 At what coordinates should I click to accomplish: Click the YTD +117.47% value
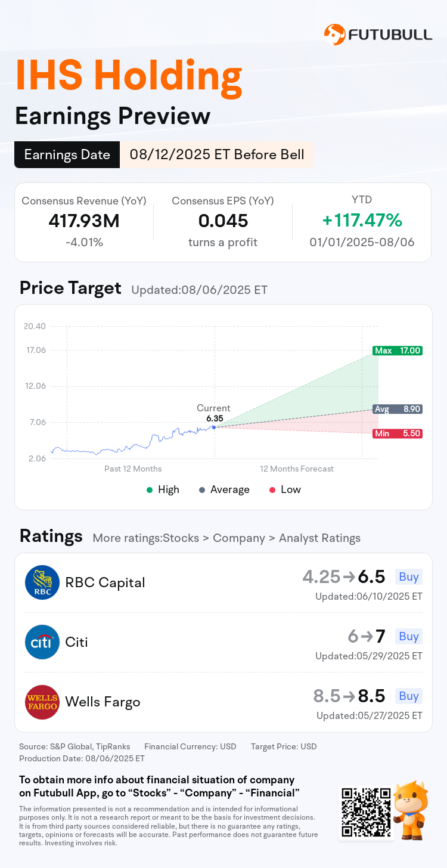[362, 221]
